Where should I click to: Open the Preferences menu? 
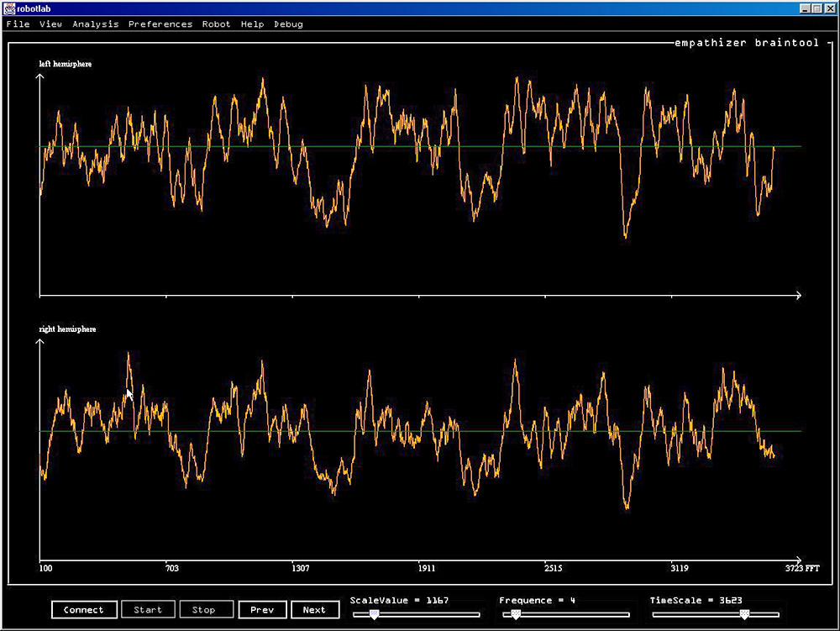(160, 24)
